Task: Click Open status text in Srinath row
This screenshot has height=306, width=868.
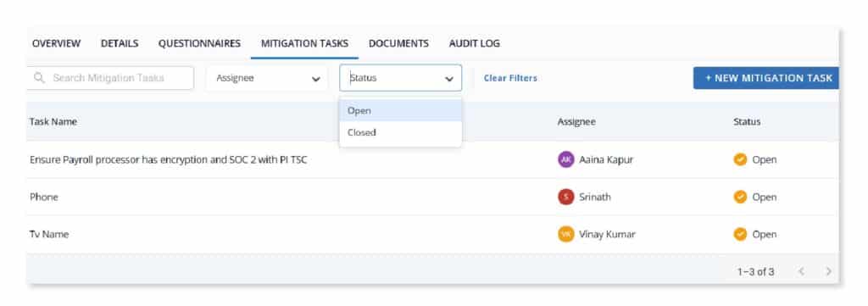Action: (764, 197)
